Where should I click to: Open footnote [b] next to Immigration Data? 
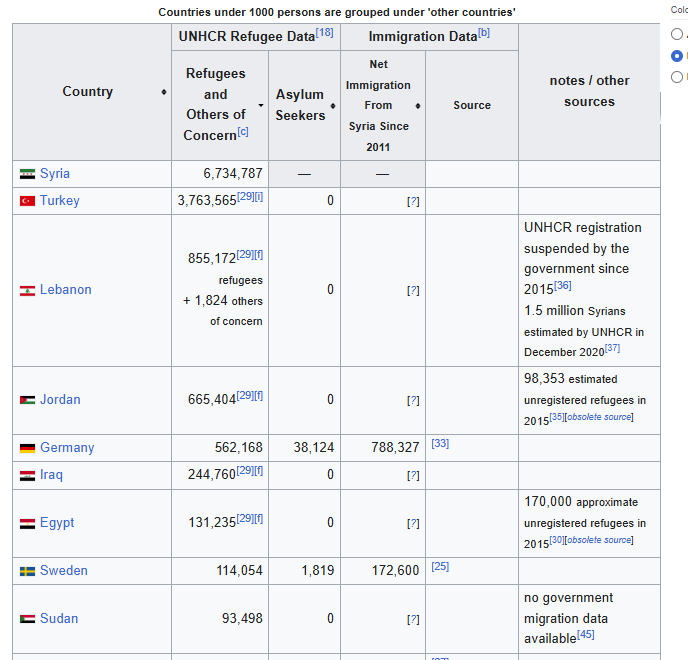(x=484, y=32)
